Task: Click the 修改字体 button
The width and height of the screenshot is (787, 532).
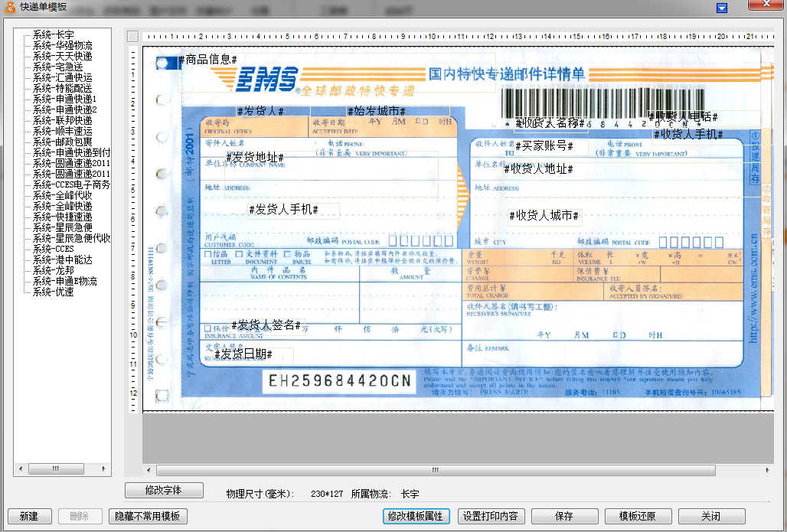Action: [164, 491]
